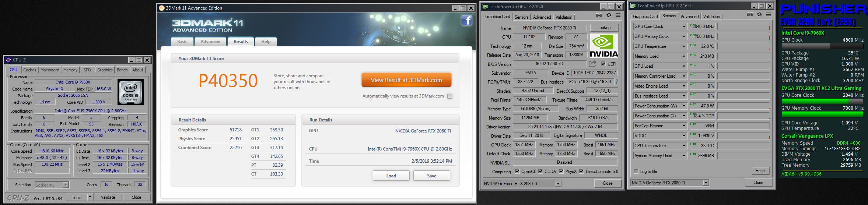Click View Result at 3DMark.com button
The image size is (868, 205).
pyautogui.click(x=406, y=80)
